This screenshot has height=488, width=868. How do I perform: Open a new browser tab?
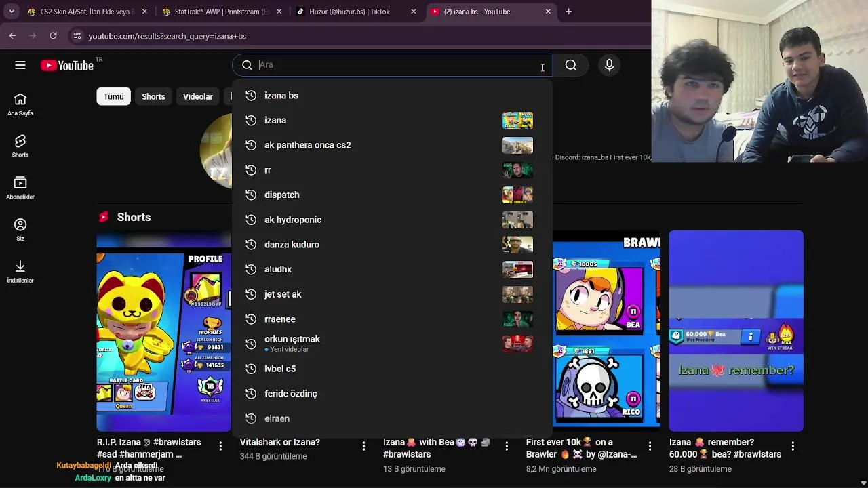click(568, 12)
